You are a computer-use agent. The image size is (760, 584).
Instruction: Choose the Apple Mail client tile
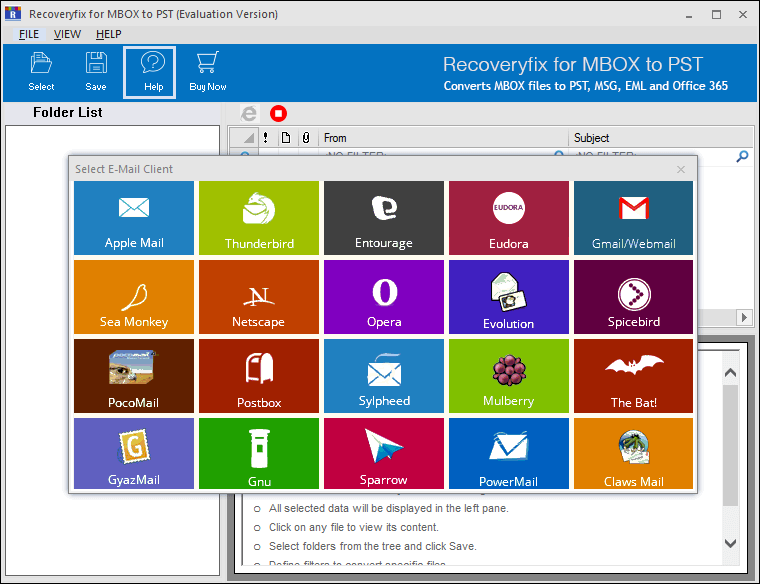(134, 218)
